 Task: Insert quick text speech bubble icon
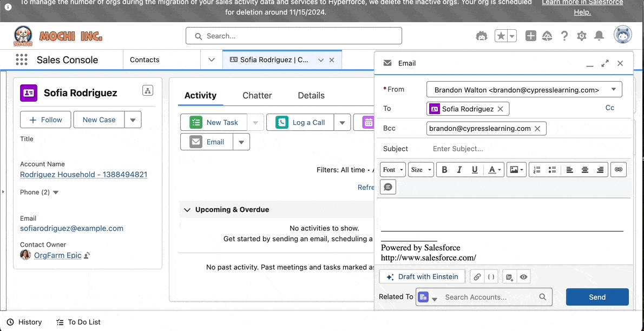coord(388,187)
